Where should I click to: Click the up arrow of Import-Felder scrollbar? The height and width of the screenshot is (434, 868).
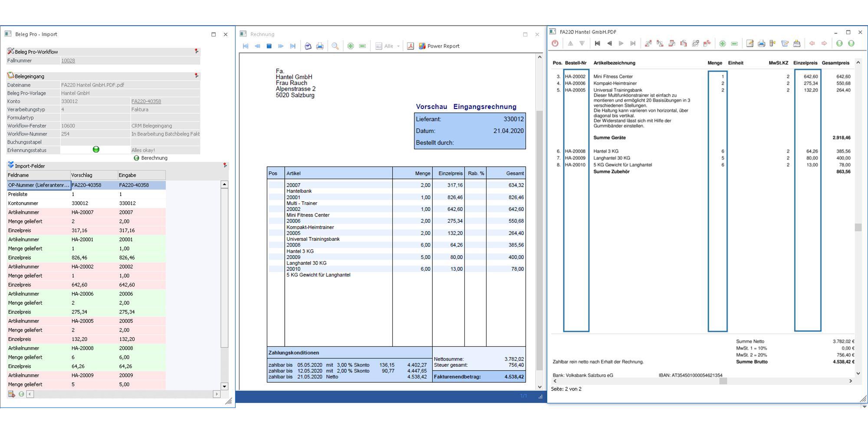pyautogui.click(x=224, y=184)
